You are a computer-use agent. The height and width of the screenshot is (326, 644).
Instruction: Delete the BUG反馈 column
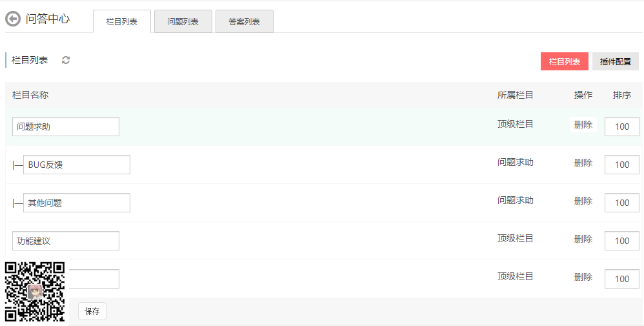pos(583,163)
